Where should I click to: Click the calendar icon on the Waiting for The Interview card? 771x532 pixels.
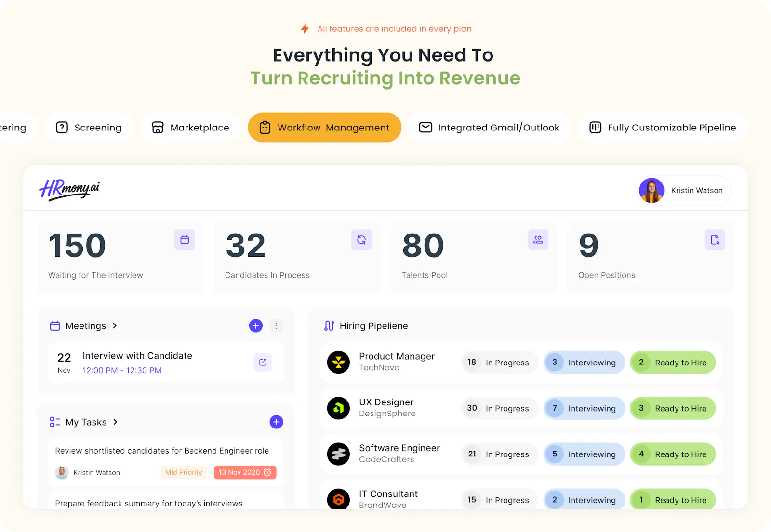[185, 240]
